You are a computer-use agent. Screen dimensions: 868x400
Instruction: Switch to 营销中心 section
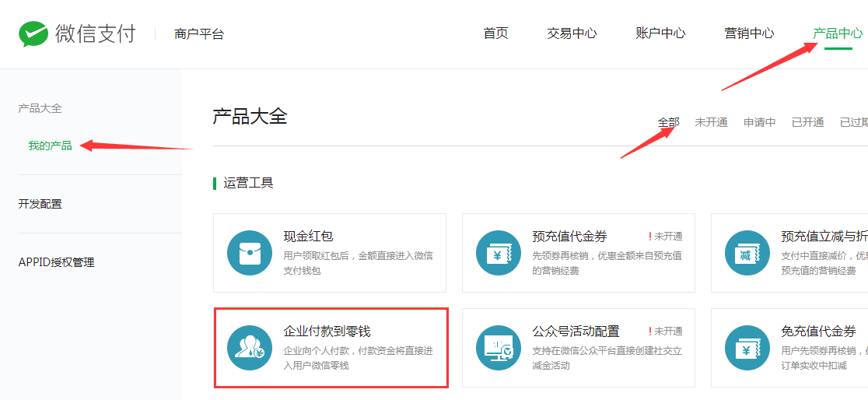[749, 33]
